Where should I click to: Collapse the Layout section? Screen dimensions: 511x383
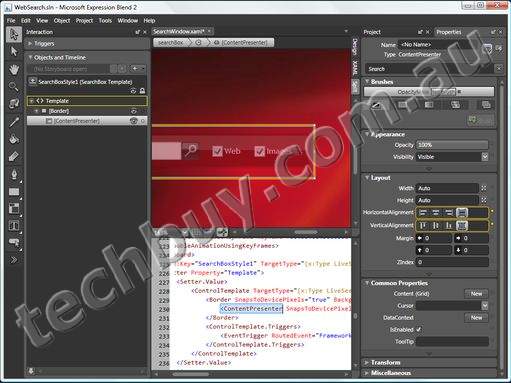(367, 178)
